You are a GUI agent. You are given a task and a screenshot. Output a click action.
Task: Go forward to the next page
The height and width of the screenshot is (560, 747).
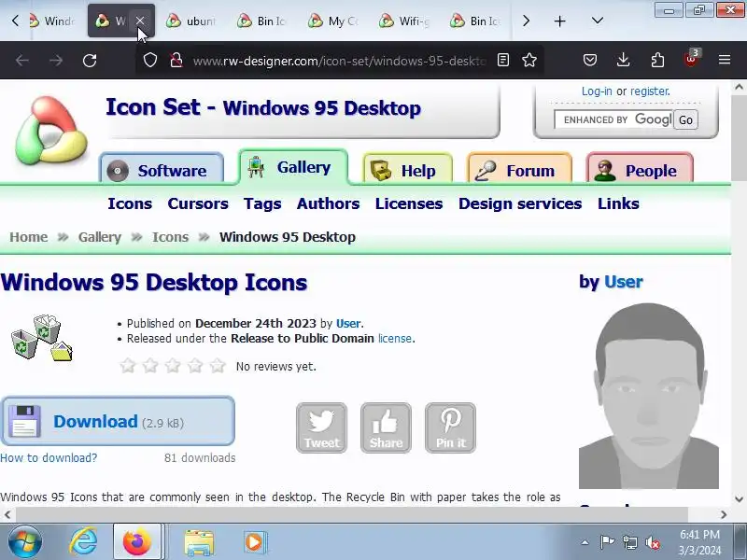(x=56, y=61)
